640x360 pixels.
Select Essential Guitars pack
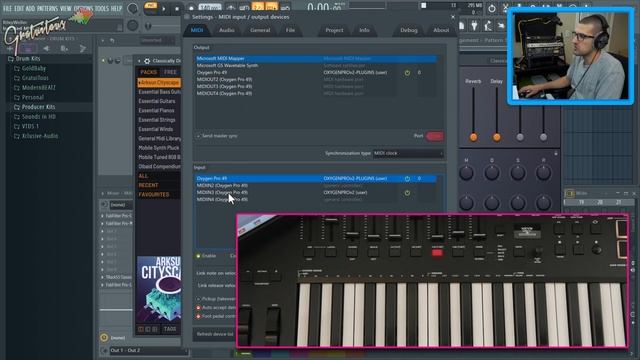[x=157, y=101]
